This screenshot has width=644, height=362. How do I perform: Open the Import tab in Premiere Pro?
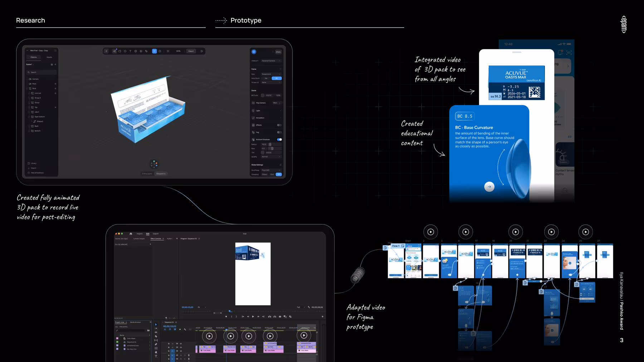(x=140, y=234)
